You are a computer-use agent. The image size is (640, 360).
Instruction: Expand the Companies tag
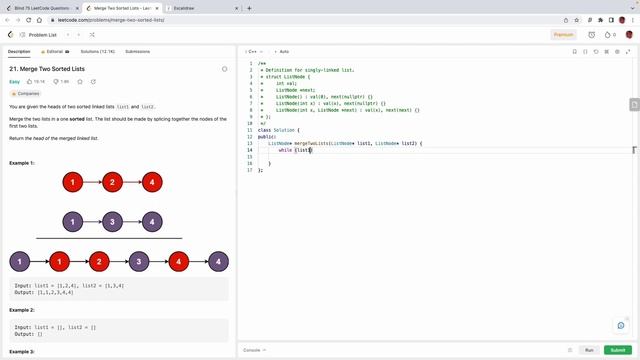point(25,94)
